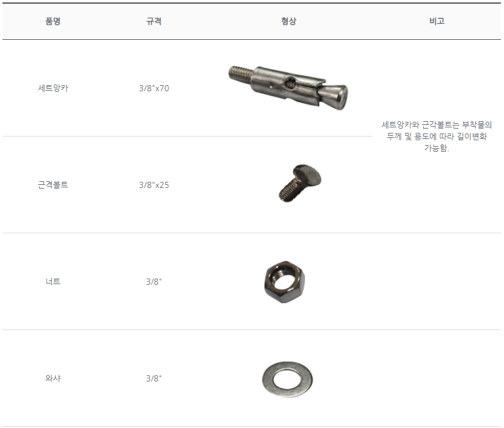Select the 규격 column header
The width and height of the screenshot is (504, 428).
[x=154, y=21]
